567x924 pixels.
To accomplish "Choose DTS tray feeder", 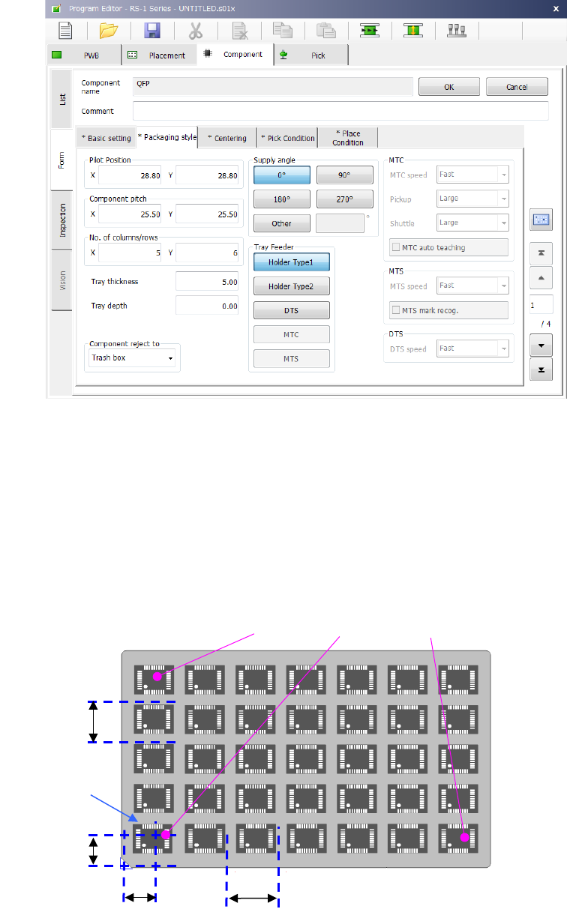I will click(292, 310).
